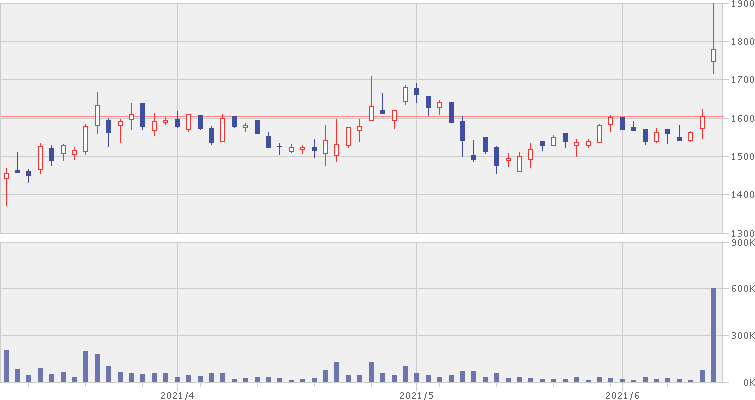The height and width of the screenshot is (400, 755).
Task: Click the 300K volume axis label
Action: 742,336
